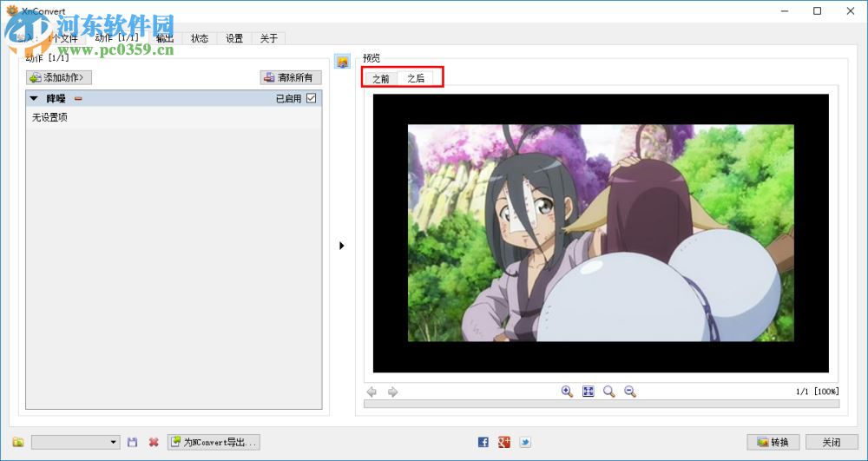Click the actual size magnifier icon

click(x=609, y=392)
